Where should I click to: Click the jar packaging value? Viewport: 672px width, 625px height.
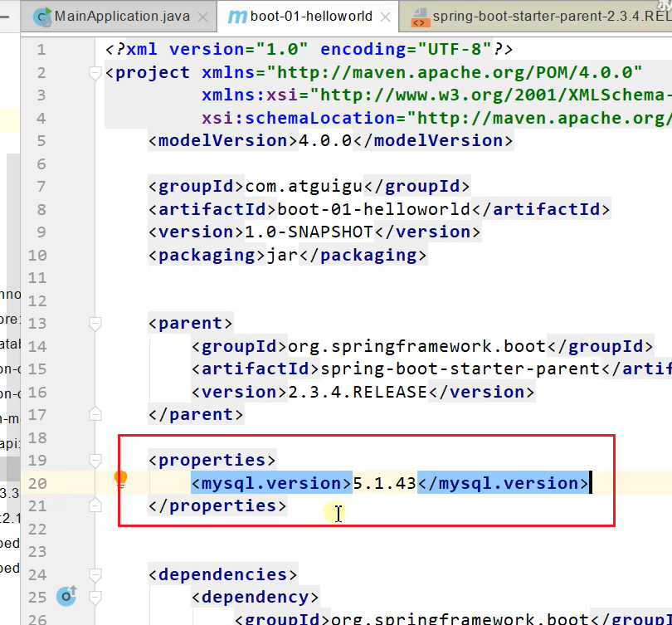click(281, 255)
